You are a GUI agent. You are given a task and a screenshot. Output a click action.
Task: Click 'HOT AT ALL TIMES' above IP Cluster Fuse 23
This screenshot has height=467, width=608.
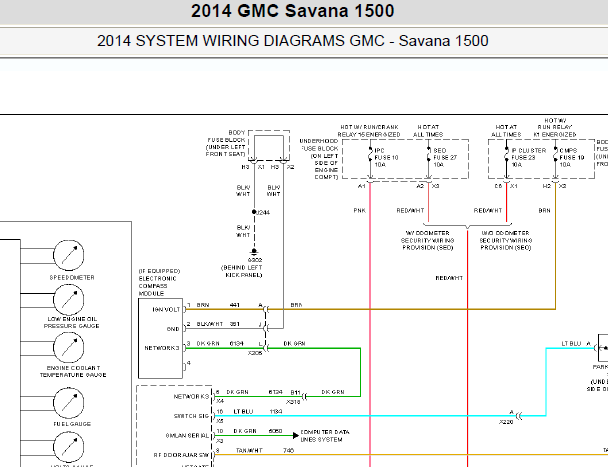click(506, 131)
